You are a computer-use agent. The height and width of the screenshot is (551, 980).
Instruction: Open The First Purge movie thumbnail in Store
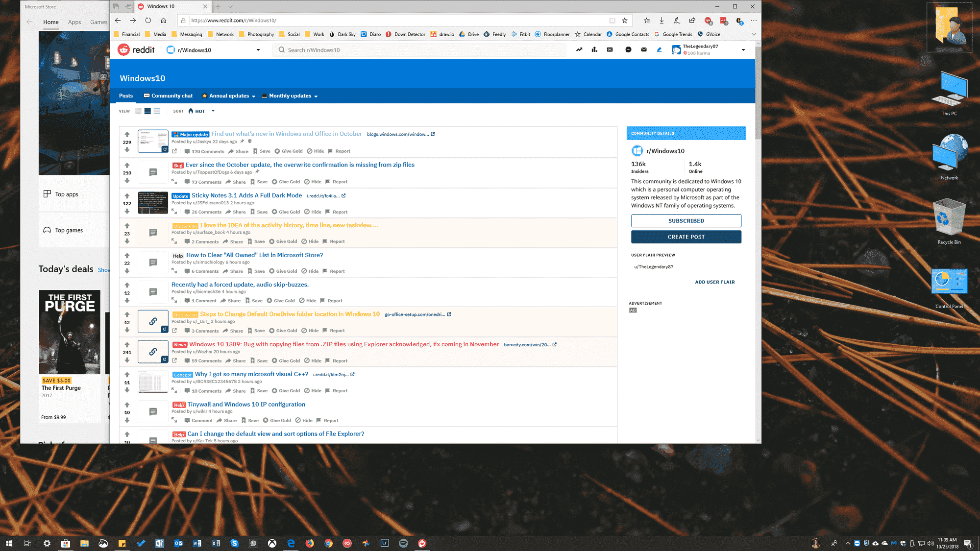[x=70, y=332]
